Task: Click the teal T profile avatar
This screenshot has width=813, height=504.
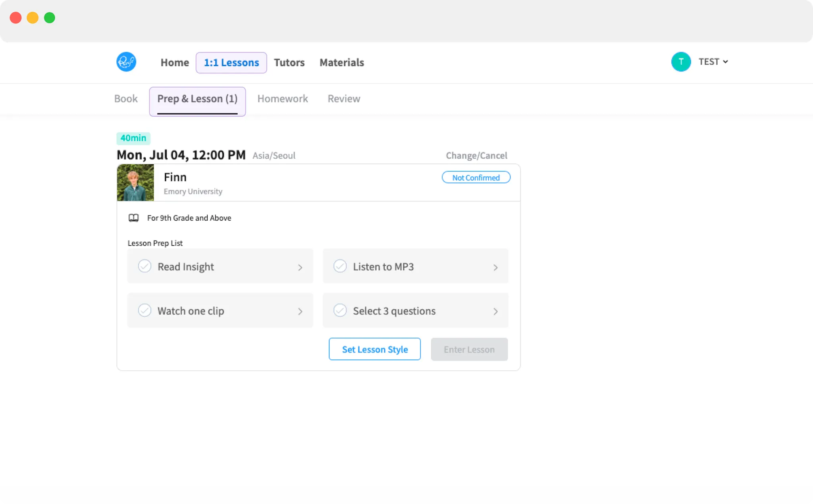Action: click(681, 62)
